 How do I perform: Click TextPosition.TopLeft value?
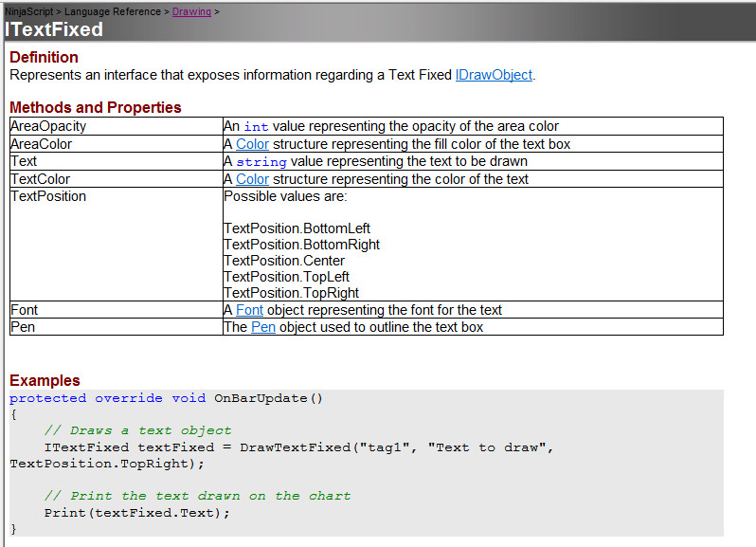[x=287, y=277]
